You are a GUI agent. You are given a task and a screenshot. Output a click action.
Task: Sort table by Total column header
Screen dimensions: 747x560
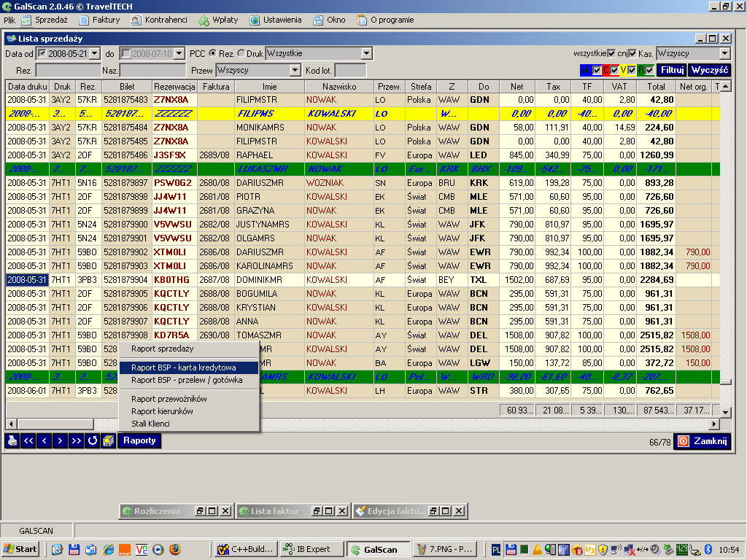point(656,87)
